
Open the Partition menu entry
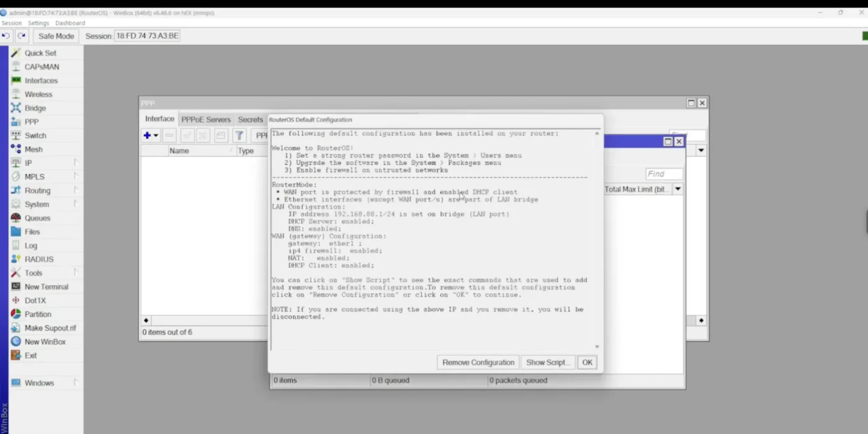38,314
